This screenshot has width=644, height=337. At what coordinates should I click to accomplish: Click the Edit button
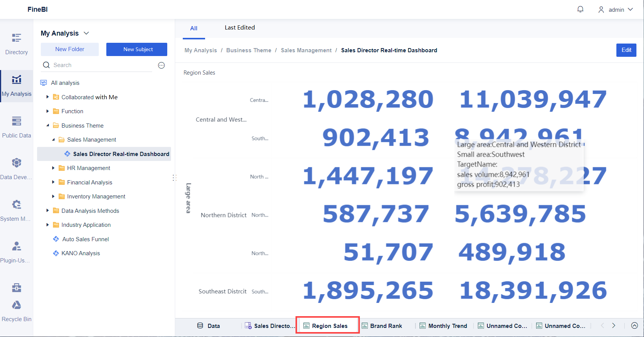626,50
